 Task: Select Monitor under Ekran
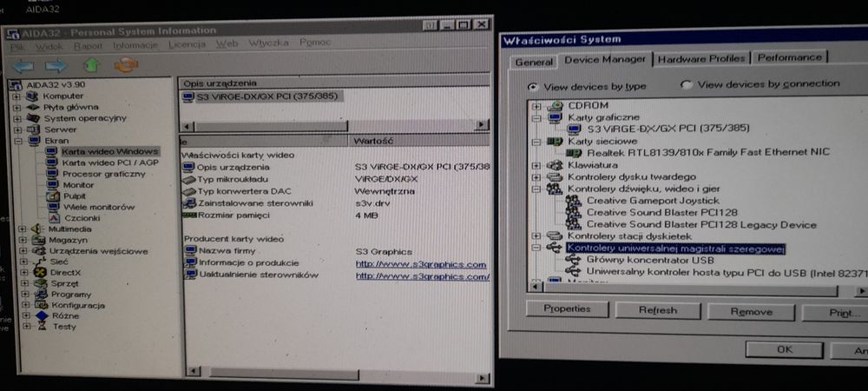[x=78, y=184]
